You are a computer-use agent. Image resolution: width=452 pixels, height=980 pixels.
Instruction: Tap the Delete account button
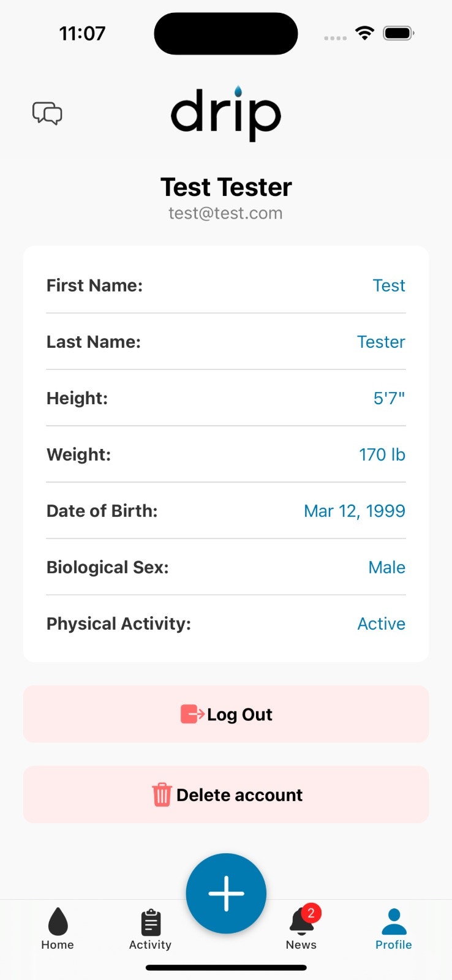pyautogui.click(x=226, y=794)
